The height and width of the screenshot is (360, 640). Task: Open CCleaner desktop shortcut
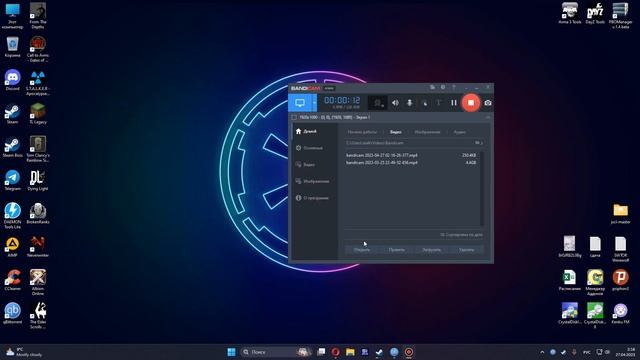pyautogui.click(x=12, y=280)
